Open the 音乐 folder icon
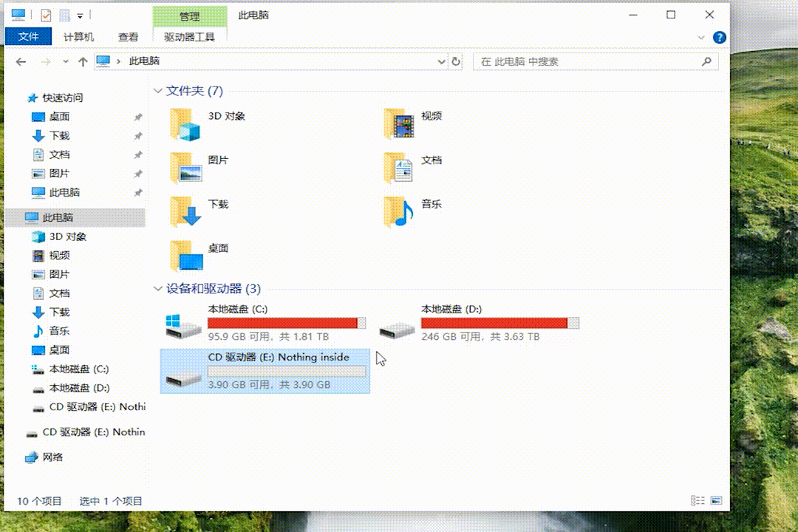Image resolution: width=798 pixels, height=532 pixels. click(x=398, y=212)
